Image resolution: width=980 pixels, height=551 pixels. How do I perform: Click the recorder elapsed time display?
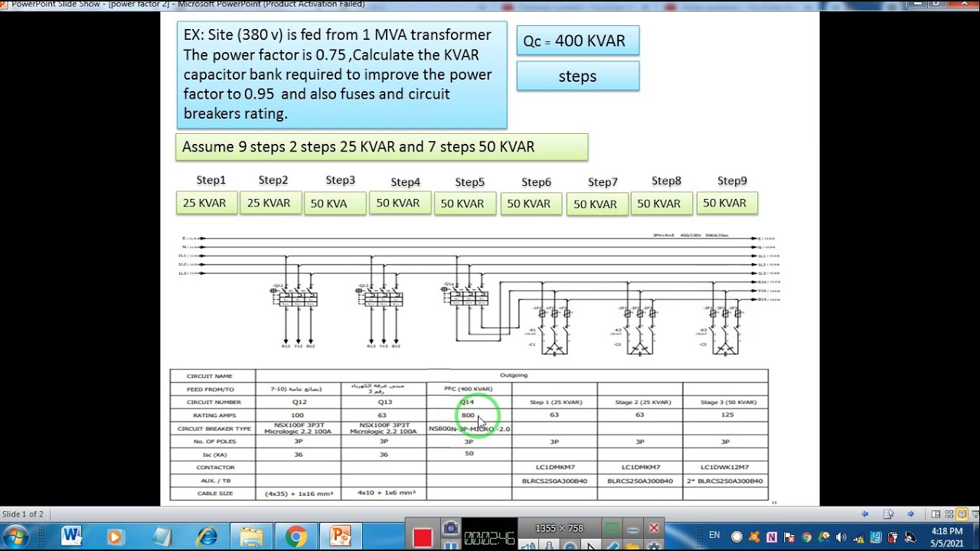490,539
